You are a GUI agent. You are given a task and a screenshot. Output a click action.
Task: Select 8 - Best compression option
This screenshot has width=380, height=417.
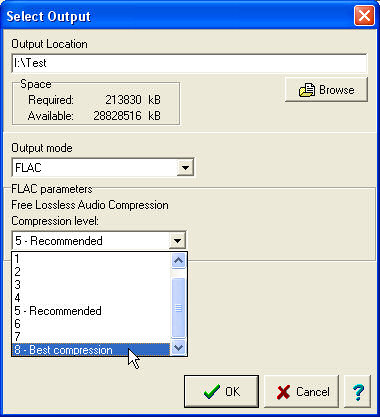coord(91,350)
